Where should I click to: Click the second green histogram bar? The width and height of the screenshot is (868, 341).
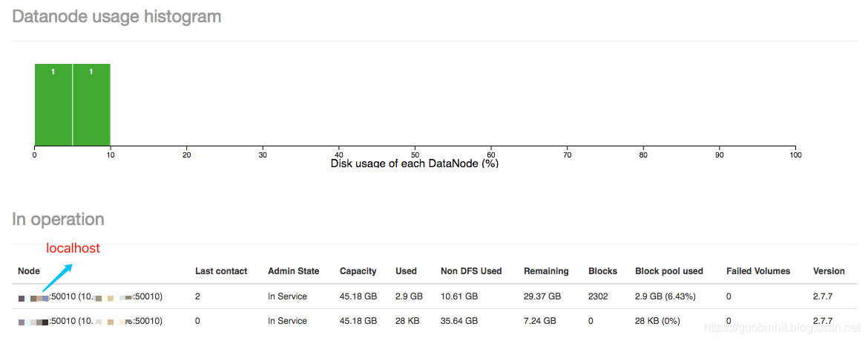coord(91,105)
